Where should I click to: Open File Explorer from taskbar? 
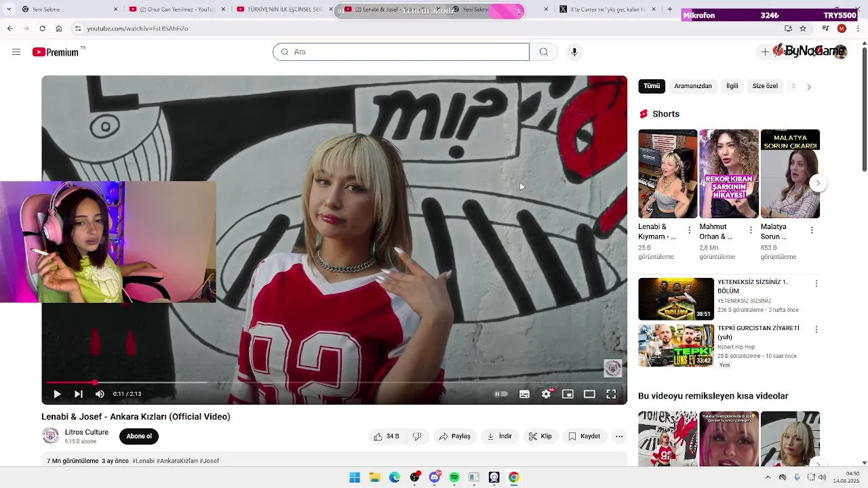point(374,478)
